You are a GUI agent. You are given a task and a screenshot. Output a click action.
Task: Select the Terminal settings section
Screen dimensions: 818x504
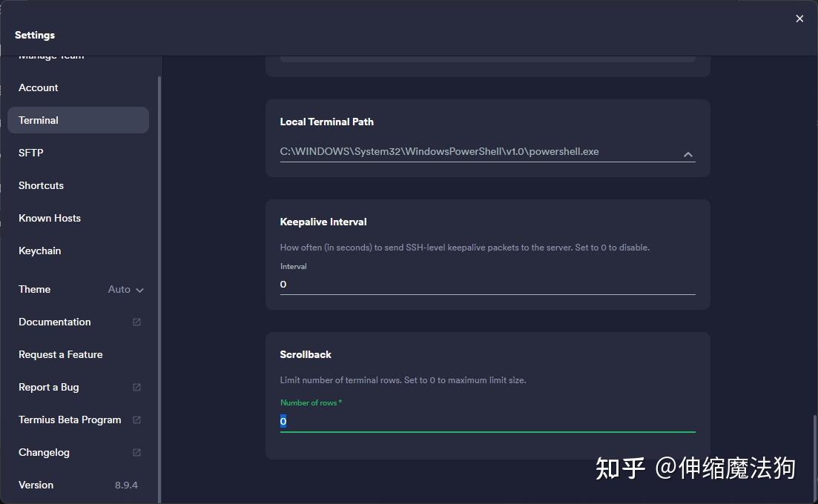(x=79, y=120)
